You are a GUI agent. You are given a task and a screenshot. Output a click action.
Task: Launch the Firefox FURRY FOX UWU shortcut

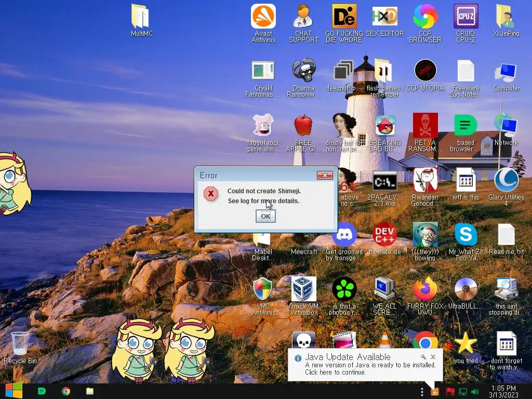425,296
